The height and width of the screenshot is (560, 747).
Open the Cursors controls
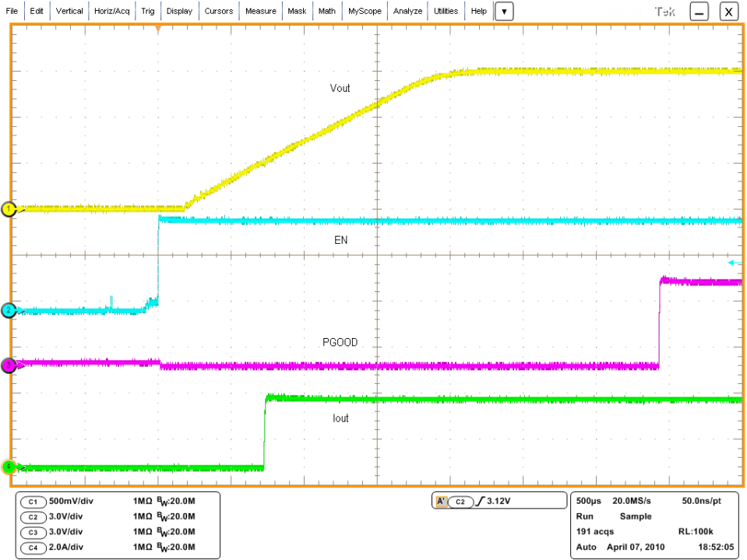click(x=219, y=11)
